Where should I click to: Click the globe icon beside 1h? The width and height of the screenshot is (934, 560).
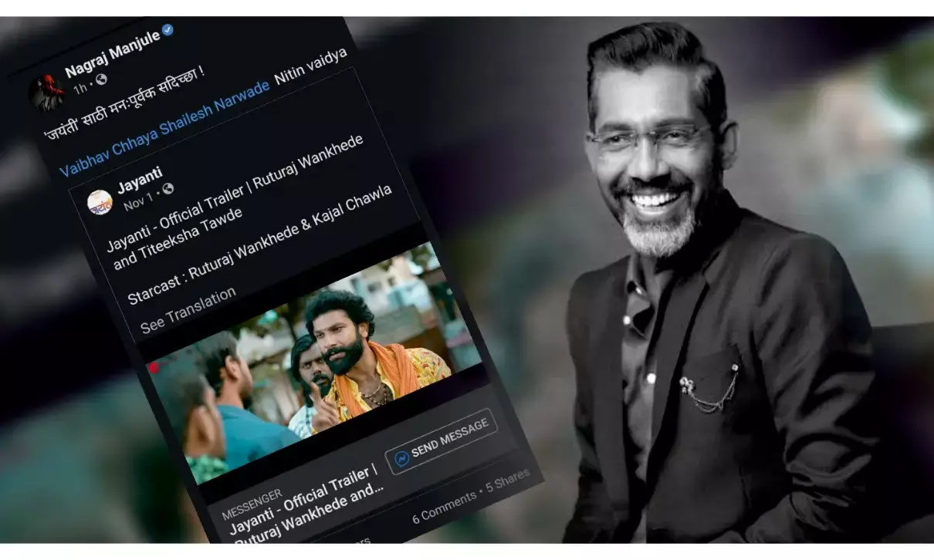coord(101,79)
